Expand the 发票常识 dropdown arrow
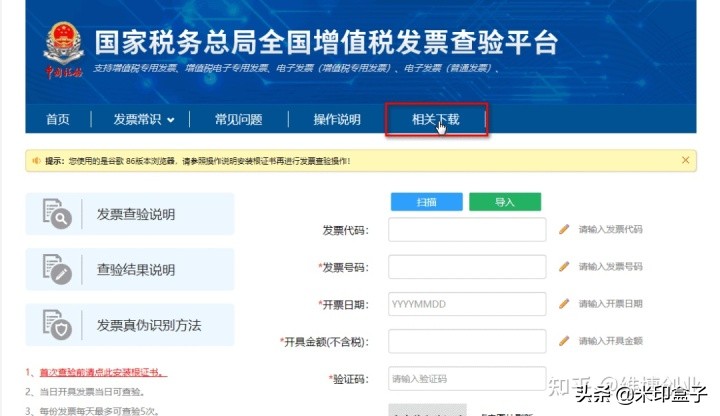This screenshot has width=720, height=416. point(171,120)
